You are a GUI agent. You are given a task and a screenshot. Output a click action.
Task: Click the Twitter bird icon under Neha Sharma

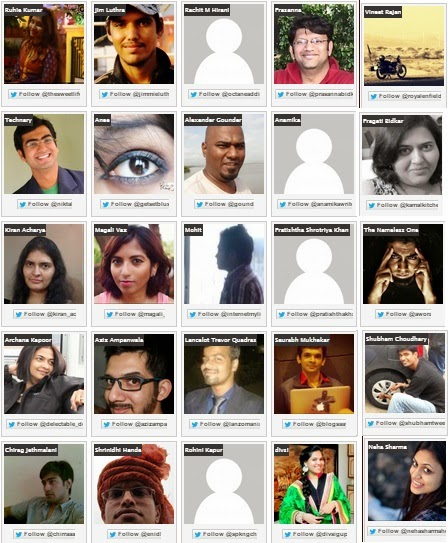[x=373, y=531]
